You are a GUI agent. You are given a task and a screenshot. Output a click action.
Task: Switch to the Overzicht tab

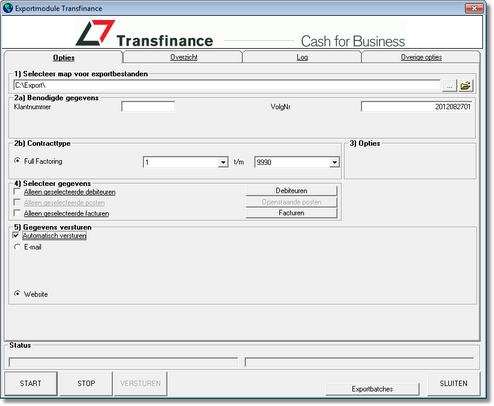[x=184, y=57]
